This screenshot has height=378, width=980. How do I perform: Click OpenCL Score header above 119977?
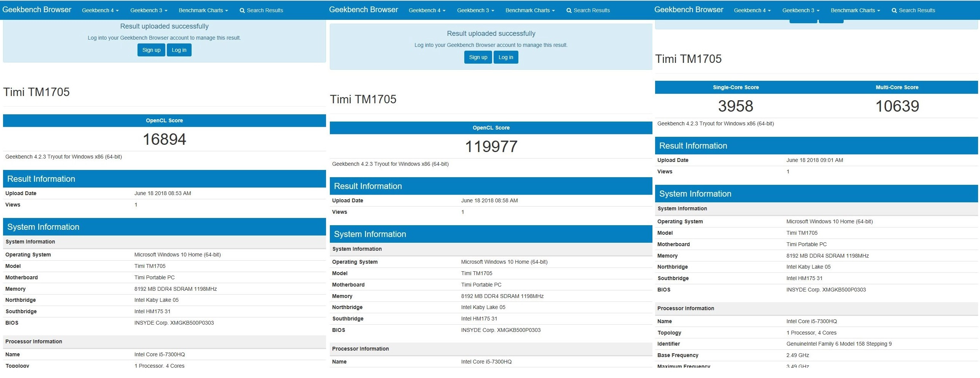coord(491,128)
